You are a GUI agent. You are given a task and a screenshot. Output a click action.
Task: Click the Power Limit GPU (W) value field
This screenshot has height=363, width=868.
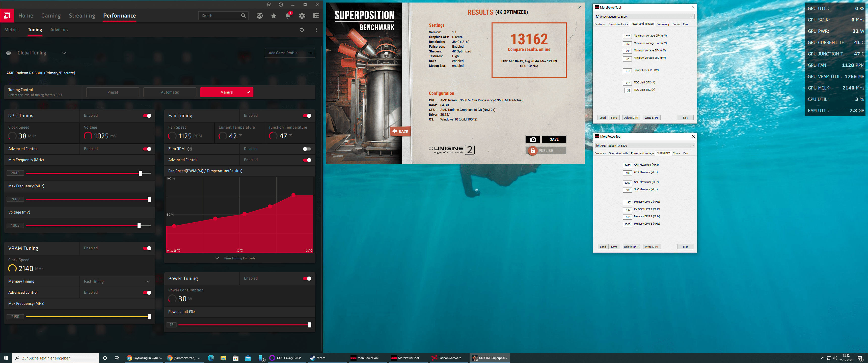628,71
